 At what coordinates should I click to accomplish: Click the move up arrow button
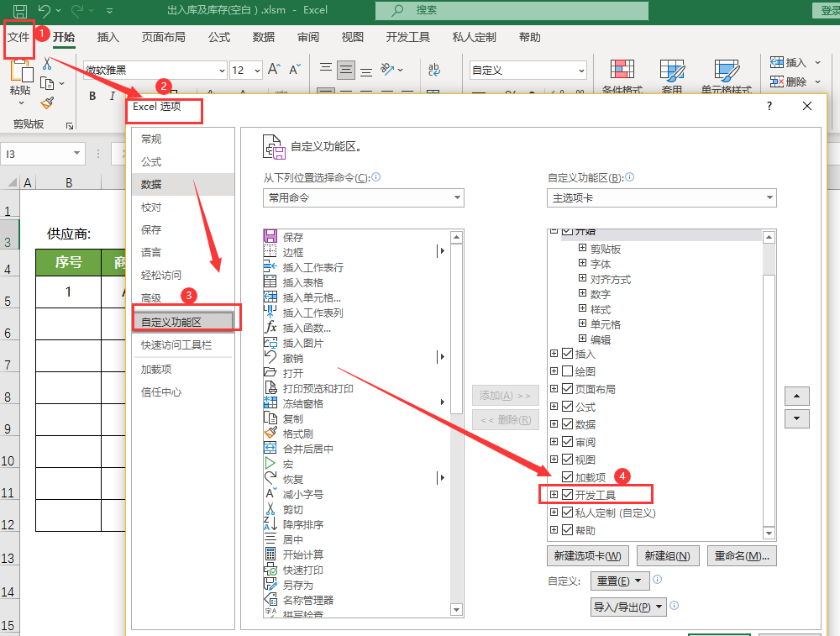796,396
